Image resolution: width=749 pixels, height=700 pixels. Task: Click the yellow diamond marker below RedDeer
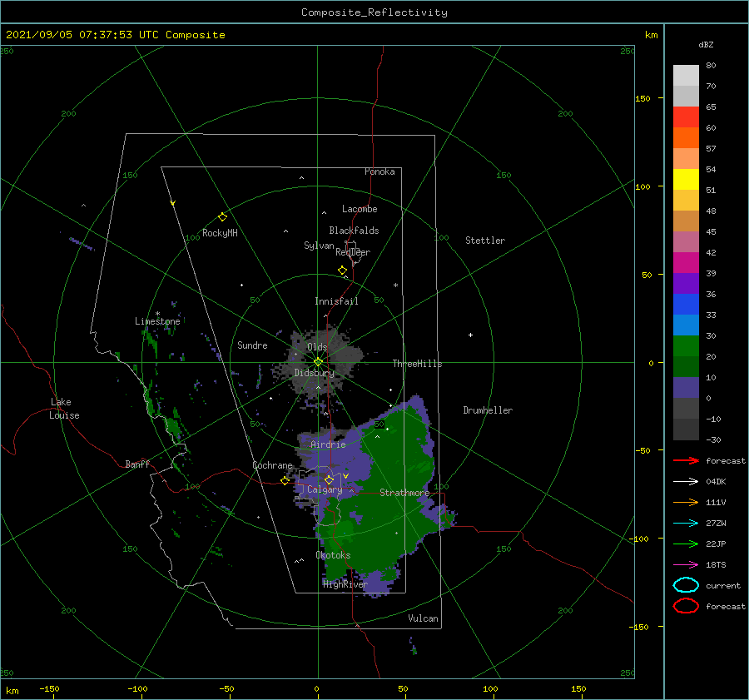[342, 271]
